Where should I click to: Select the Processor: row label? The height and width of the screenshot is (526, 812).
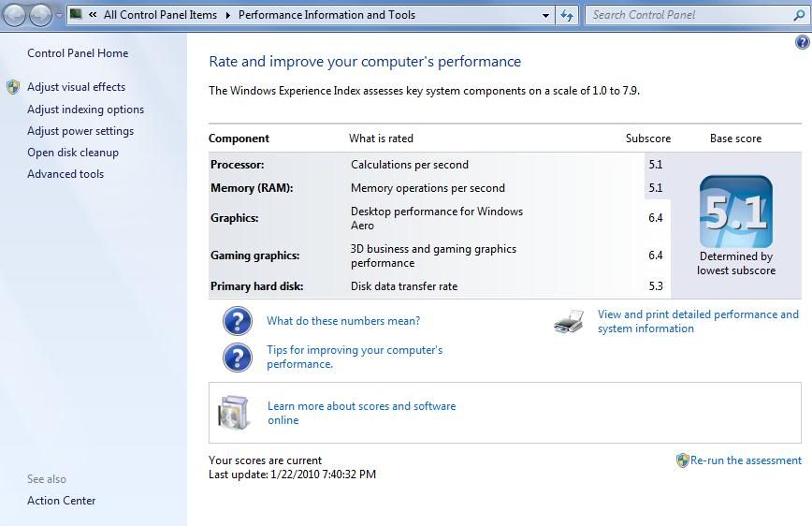pyautogui.click(x=238, y=165)
